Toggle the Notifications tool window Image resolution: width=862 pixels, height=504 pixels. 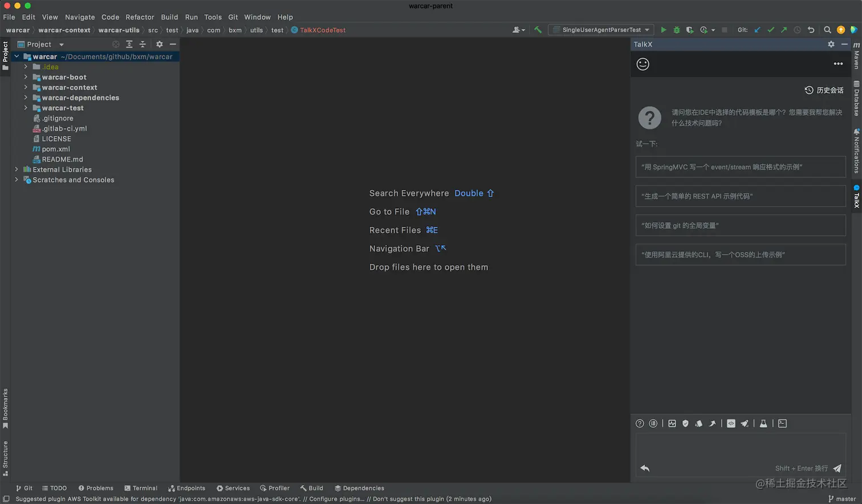tap(856, 151)
